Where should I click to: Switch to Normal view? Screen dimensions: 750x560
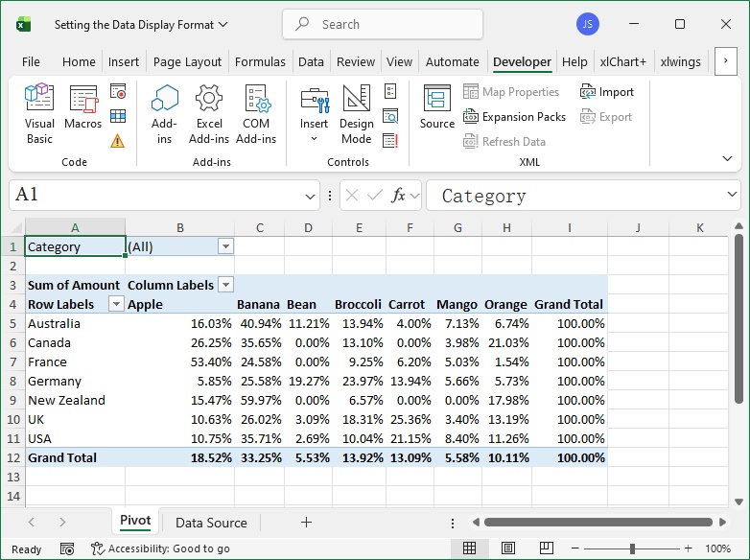tap(469, 548)
